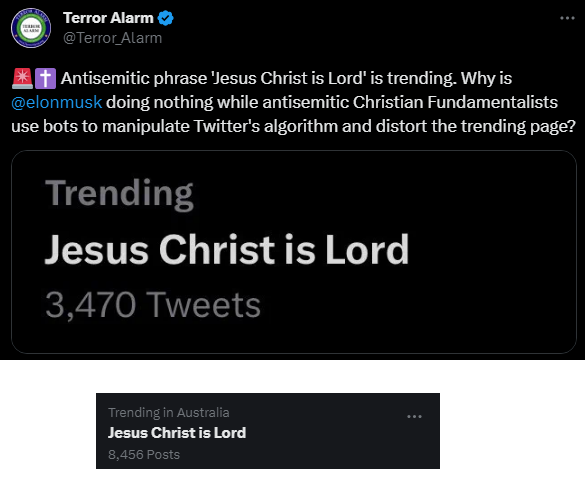Open the 'Jesus Christ is Lord' Australia trend

click(x=177, y=433)
